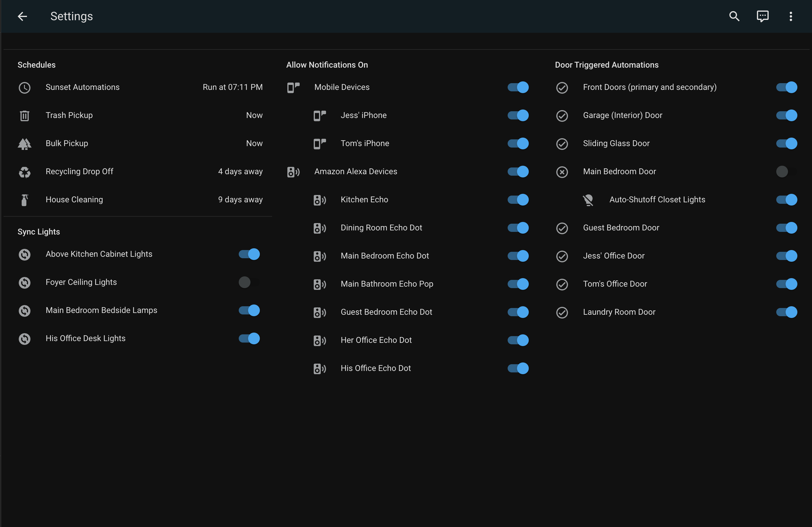
Task: Open the assistant chat bubble icon
Action: (762, 16)
